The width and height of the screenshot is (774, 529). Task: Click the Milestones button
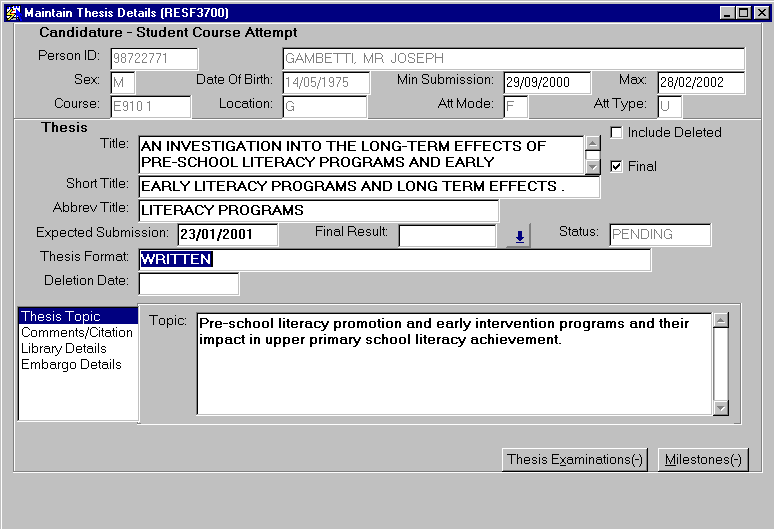703,460
